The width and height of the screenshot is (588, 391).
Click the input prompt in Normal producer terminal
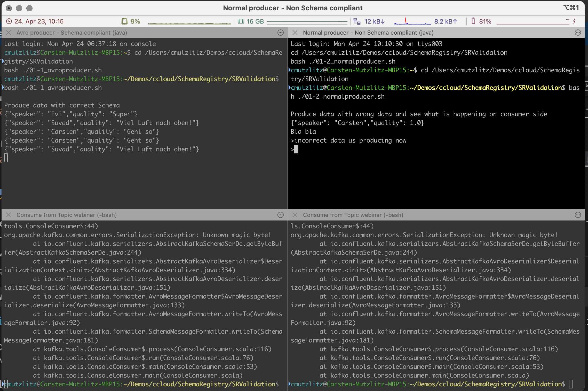pos(296,149)
